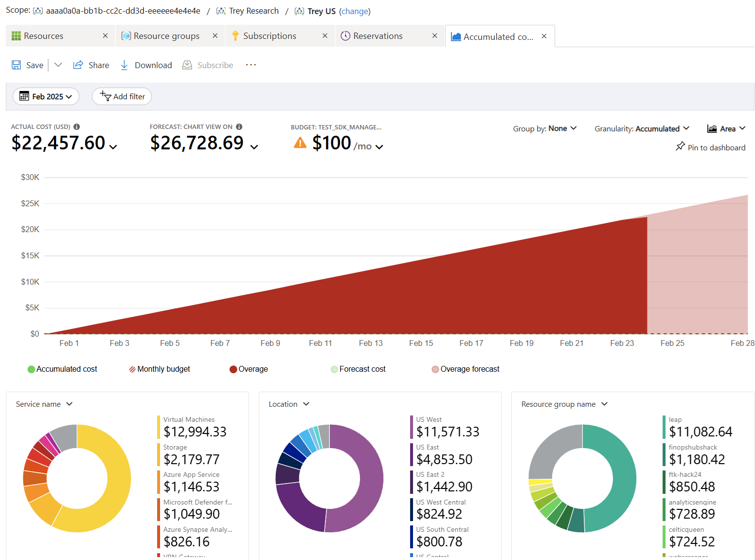Open the more options ellipsis menu
The image size is (755, 560).
coord(251,65)
